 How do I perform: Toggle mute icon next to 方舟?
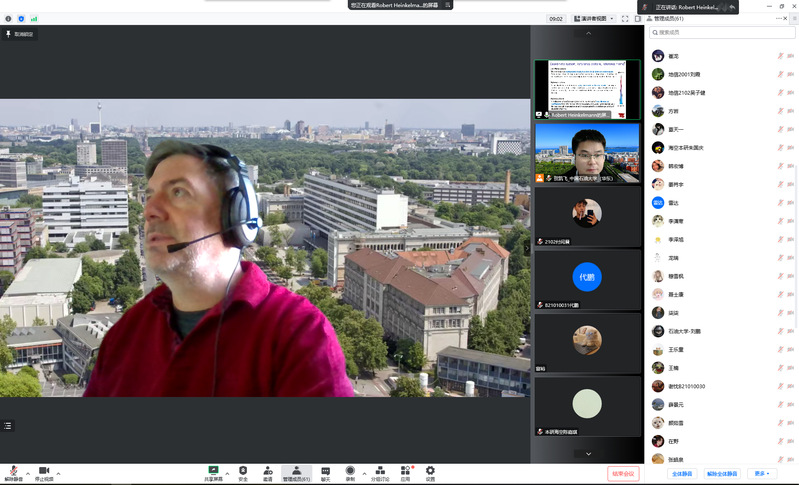(779, 111)
